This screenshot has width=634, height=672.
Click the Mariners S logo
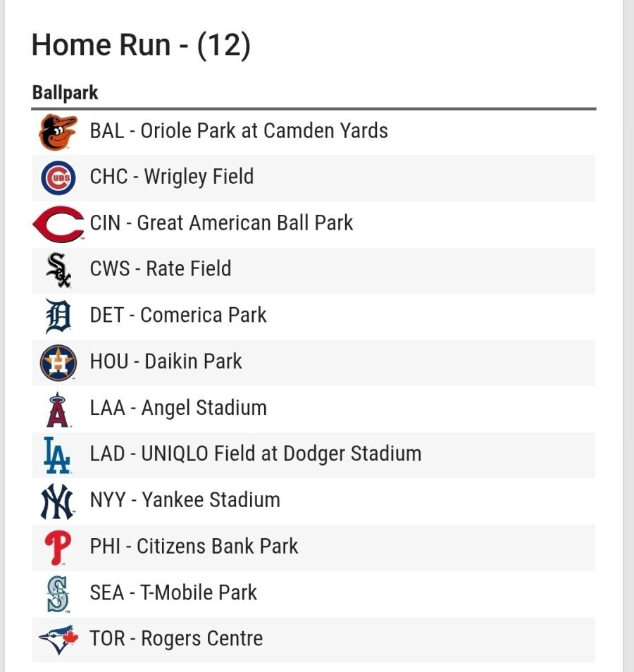coord(58,594)
